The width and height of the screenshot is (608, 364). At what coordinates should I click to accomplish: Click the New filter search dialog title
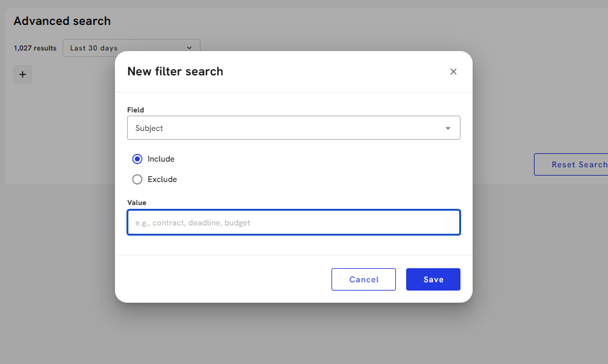click(175, 72)
